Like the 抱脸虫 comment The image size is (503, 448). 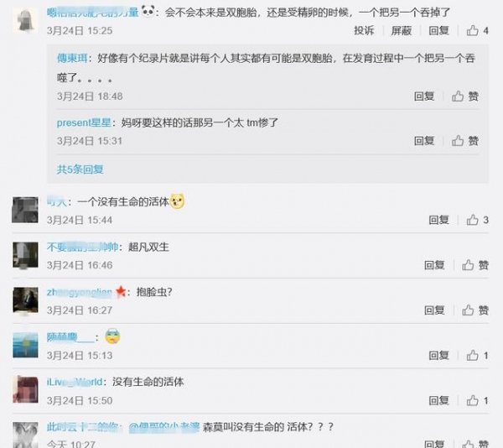click(x=475, y=310)
